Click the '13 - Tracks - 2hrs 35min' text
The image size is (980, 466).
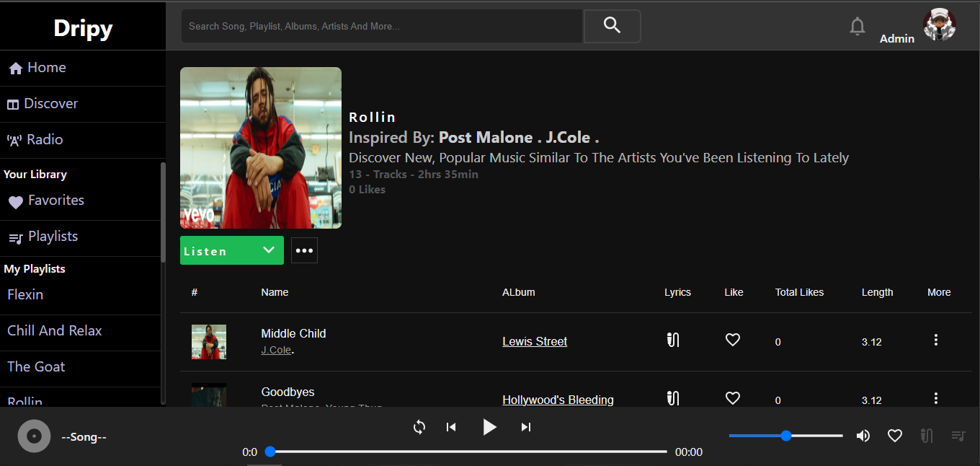coord(414,174)
